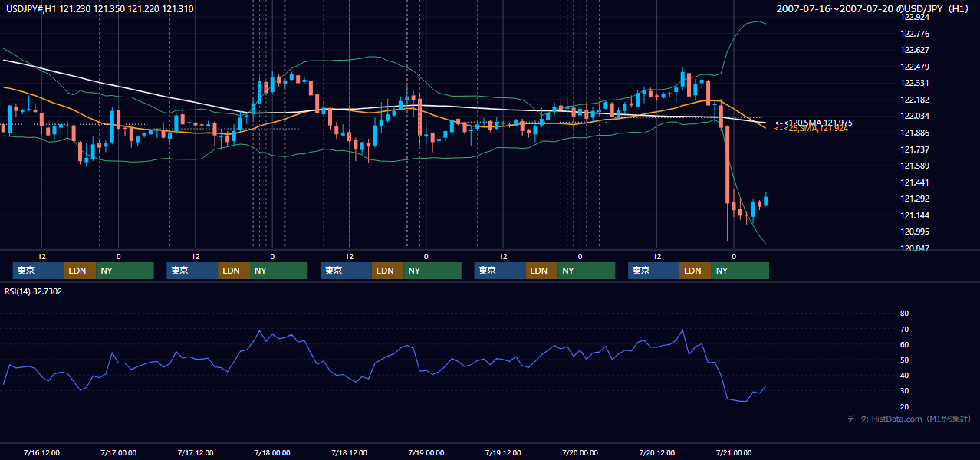Click price axis label 121.886
980x460 pixels.
point(916,133)
